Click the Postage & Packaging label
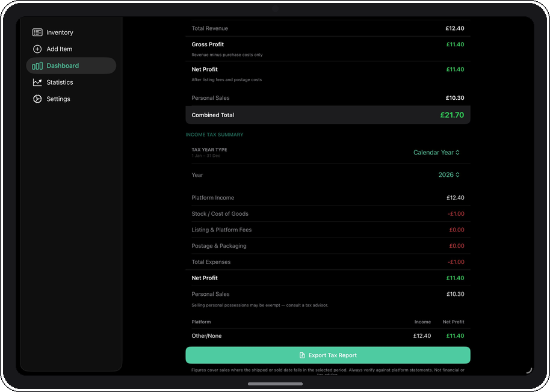550x392 pixels. tap(219, 246)
